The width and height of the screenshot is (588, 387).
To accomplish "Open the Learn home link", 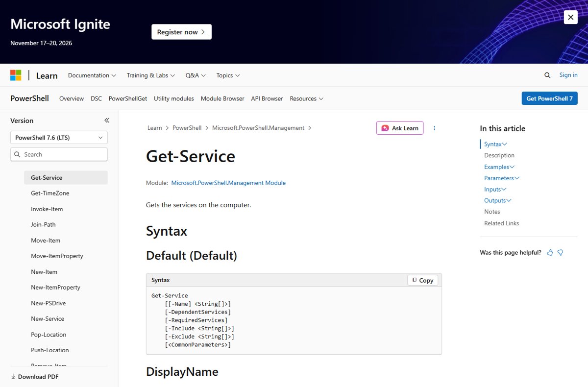I will click(x=47, y=75).
